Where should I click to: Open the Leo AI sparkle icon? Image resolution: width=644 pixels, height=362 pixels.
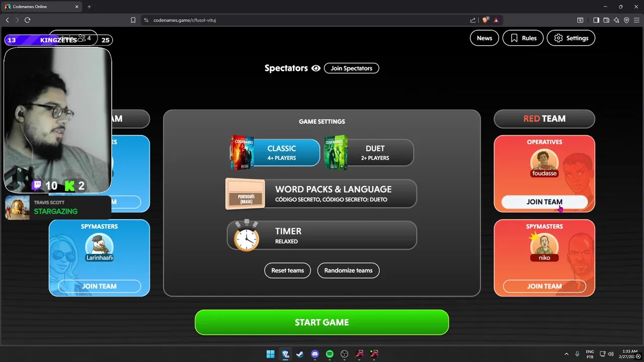point(616,20)
